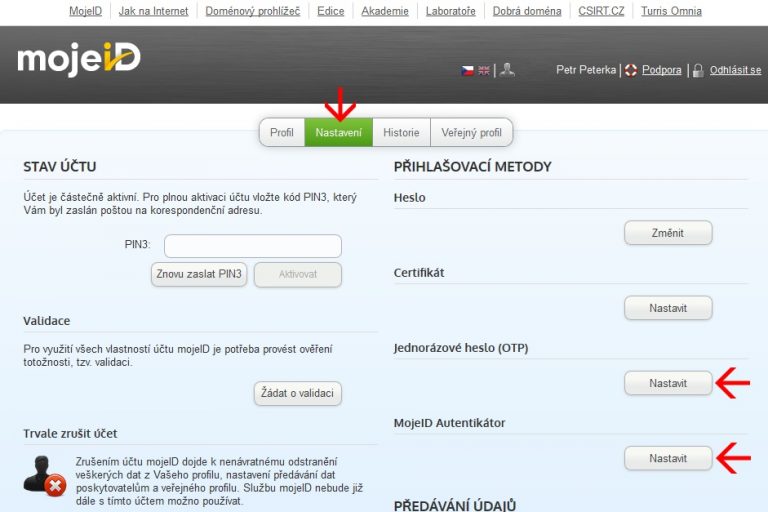Switch language to Czech flag
Viewport: 768px width, 512px height.
[467, 71]
